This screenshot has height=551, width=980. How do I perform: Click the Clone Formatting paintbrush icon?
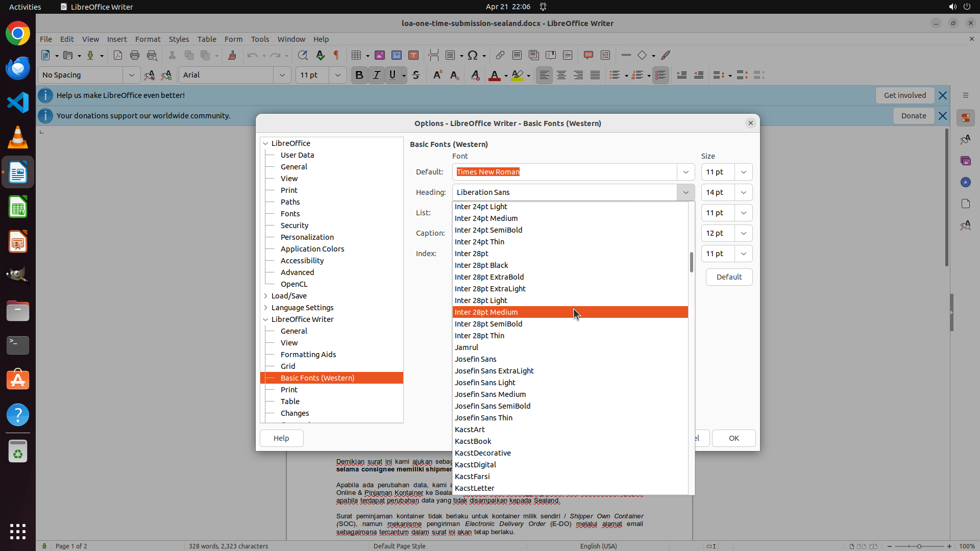tap(232, 55)
